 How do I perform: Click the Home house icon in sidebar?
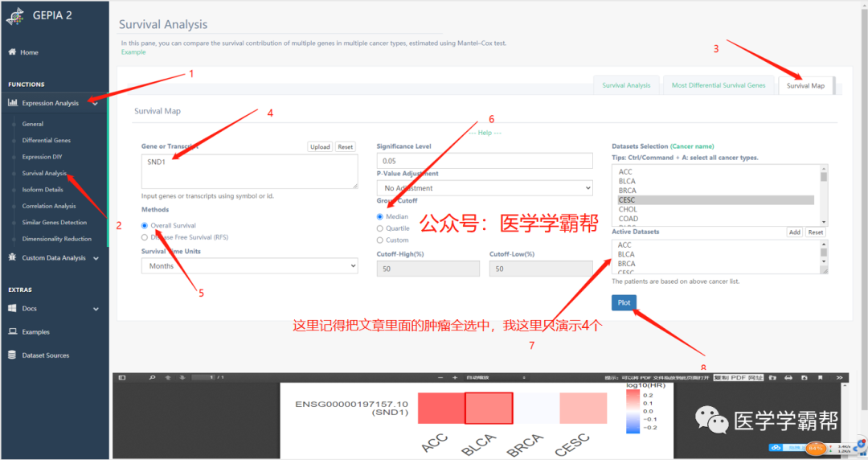(11, 51)
